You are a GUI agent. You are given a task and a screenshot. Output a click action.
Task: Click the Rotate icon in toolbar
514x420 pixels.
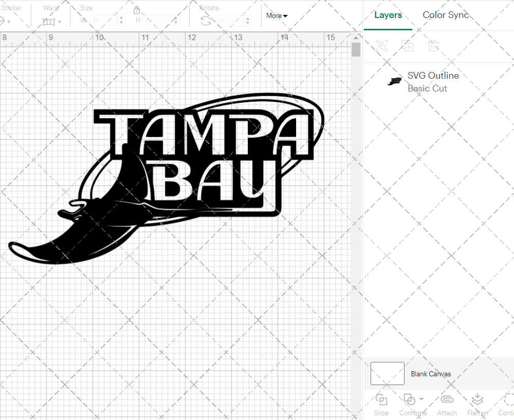[x=206, y=21]
